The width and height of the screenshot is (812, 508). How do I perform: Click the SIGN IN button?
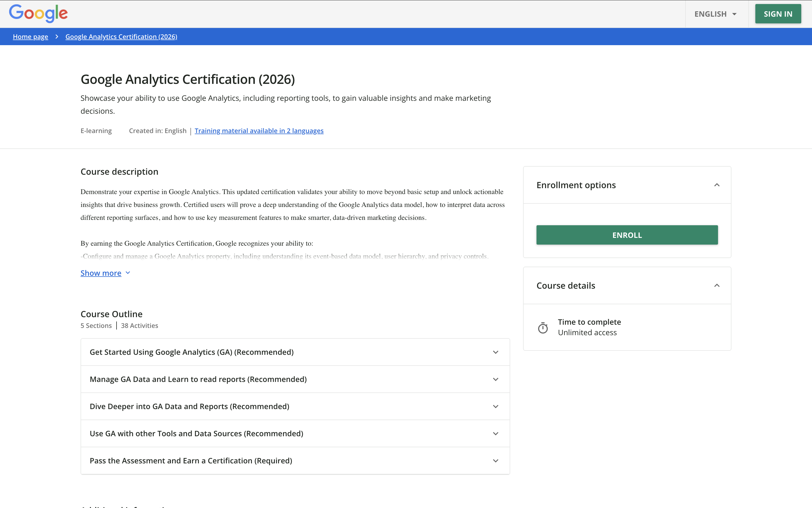778,14
